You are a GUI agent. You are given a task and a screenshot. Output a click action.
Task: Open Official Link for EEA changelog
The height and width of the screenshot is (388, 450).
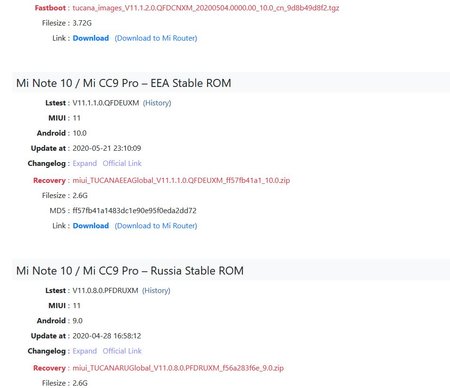pos(122,163)
